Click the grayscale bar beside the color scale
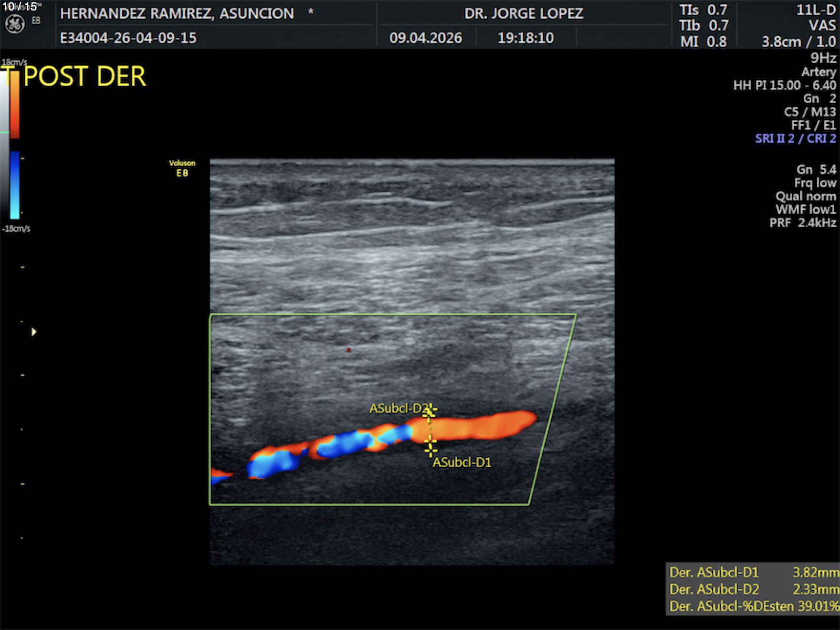The image size is (840, 630). 4,143
